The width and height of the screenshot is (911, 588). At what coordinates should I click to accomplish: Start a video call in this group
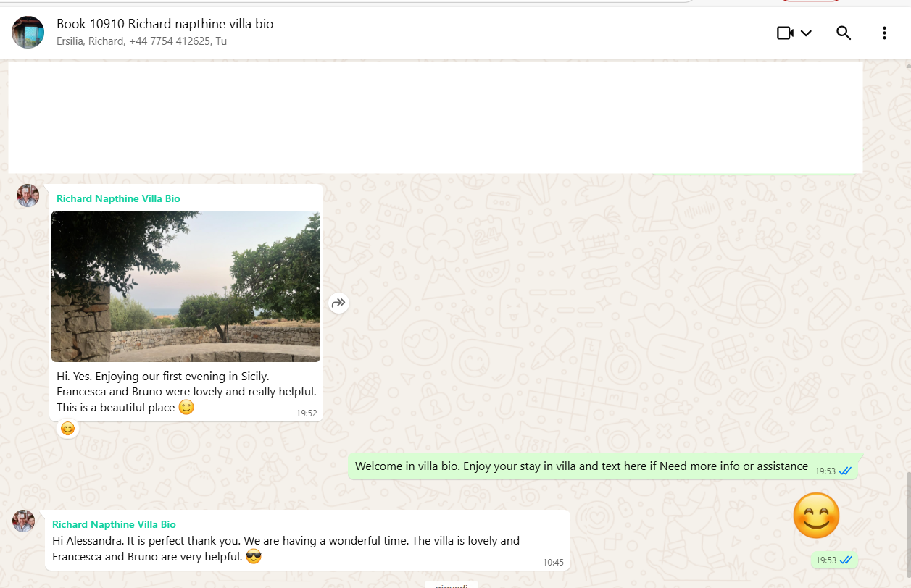[x=785, y=33]
